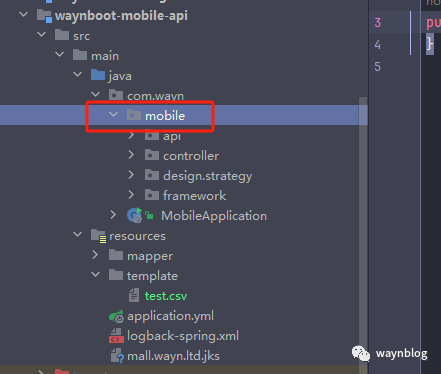Click the WeChat logo next to waynblog
The height and width of the screenshot is (374, 441).
point(361,353)
